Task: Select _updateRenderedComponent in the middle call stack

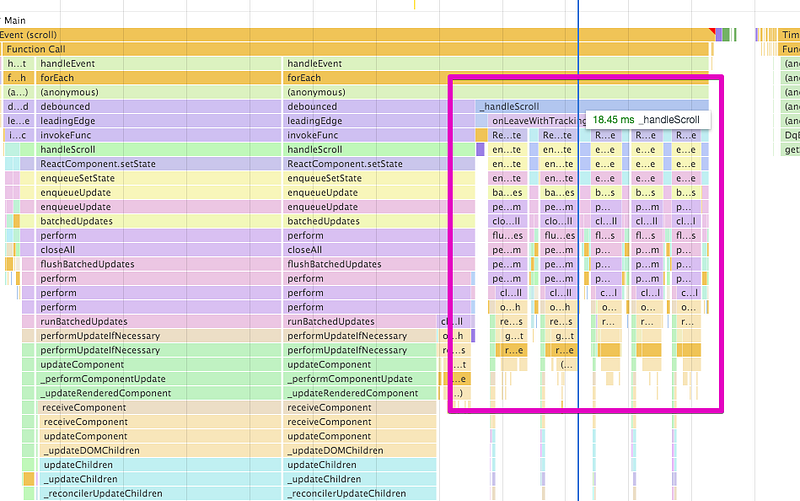Action: [360, 392]
